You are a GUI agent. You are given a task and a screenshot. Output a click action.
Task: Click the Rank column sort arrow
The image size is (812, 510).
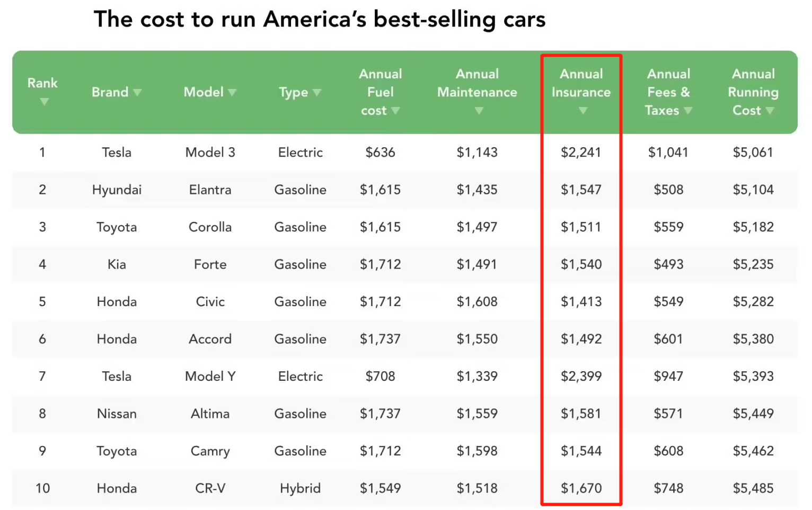coord(45,102)
